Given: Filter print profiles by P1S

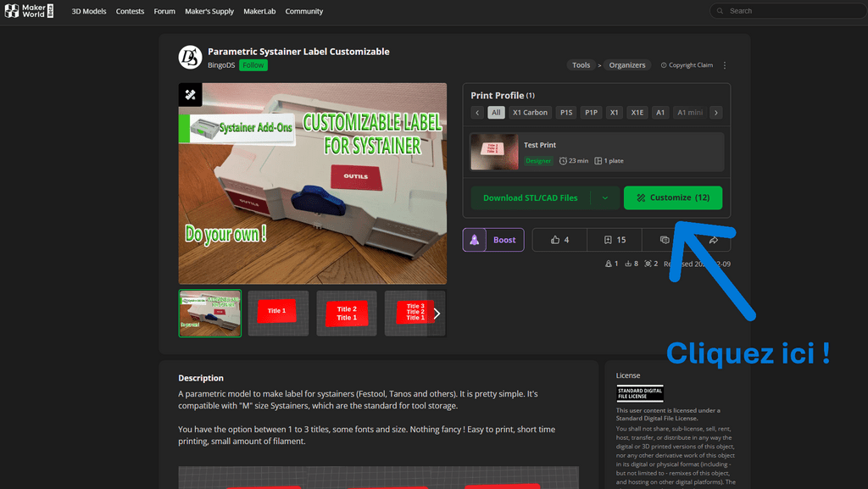Looking at the screenshot, I should pyautogui.click(x=566, y=113).
